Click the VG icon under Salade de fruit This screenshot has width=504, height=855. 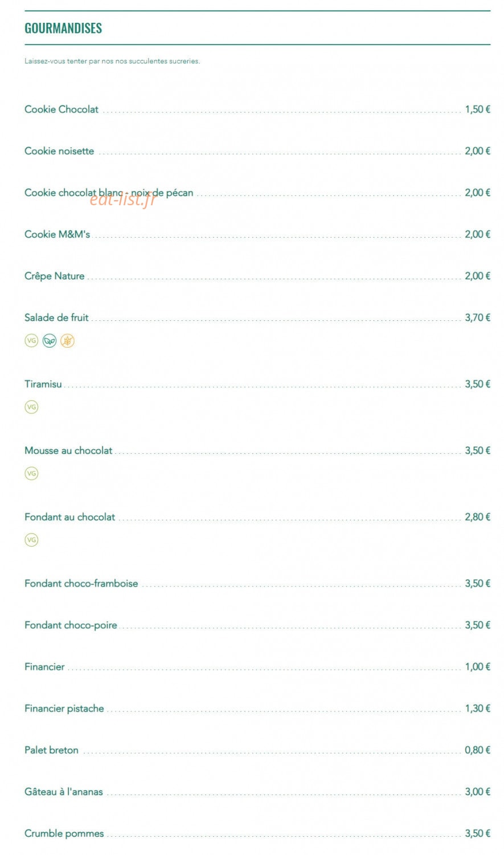tap(31, 341)
